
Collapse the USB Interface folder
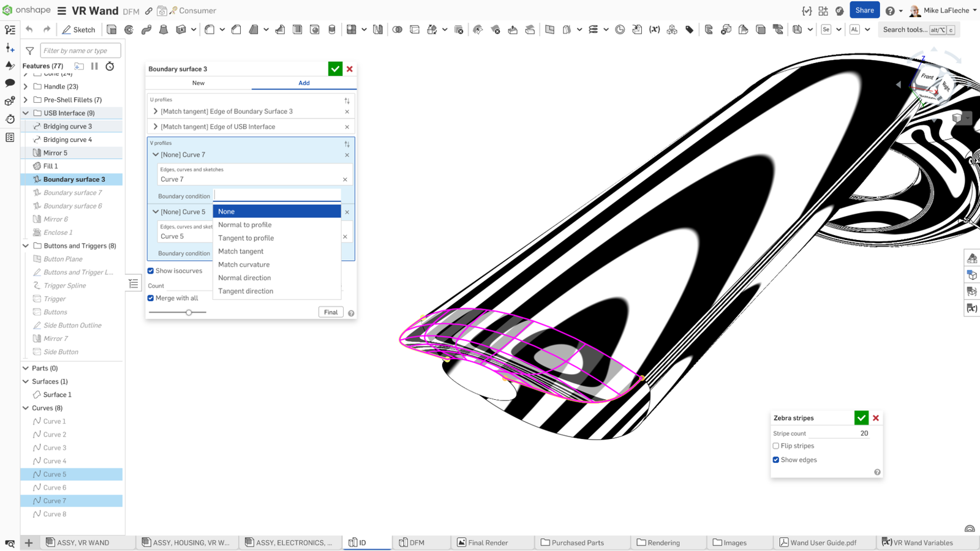tap(25, 113)
